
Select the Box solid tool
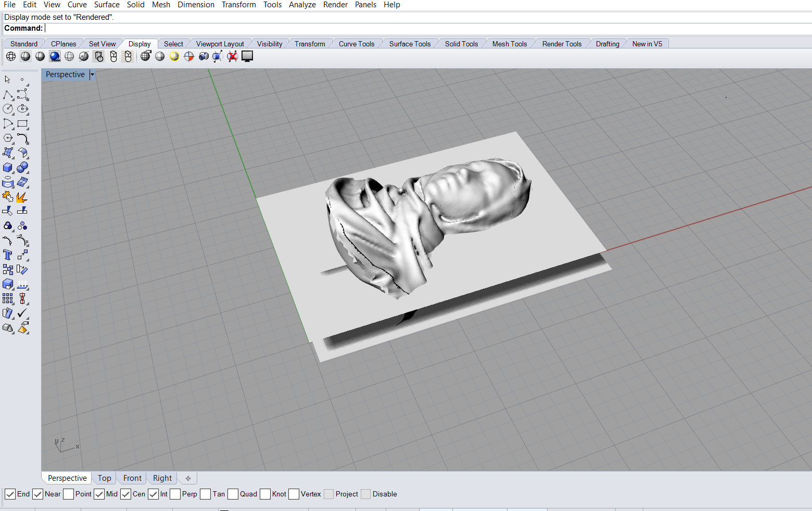(8, 168)
